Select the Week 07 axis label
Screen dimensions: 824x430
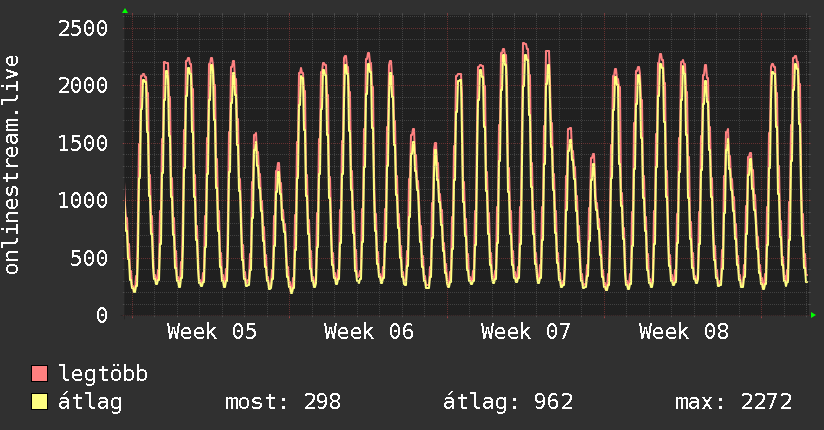(526, 332)
